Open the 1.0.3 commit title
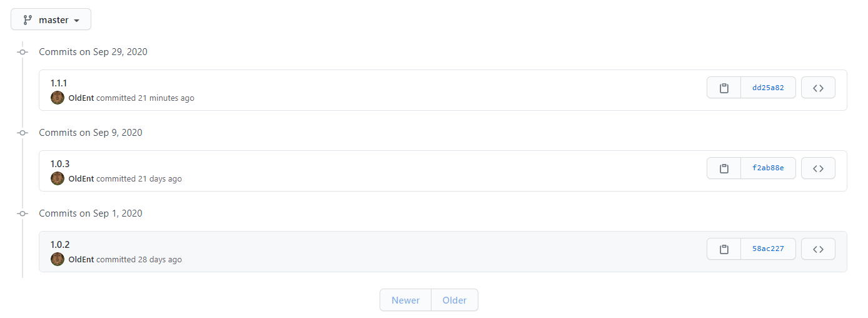Image resolution: width=868 pixels, height=318 pixels. [60, 164]
